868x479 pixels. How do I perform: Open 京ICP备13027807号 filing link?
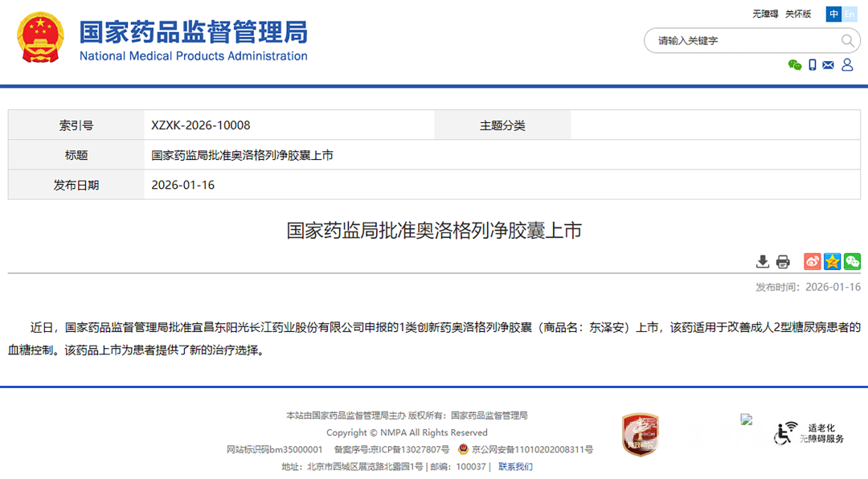point(409,449)
